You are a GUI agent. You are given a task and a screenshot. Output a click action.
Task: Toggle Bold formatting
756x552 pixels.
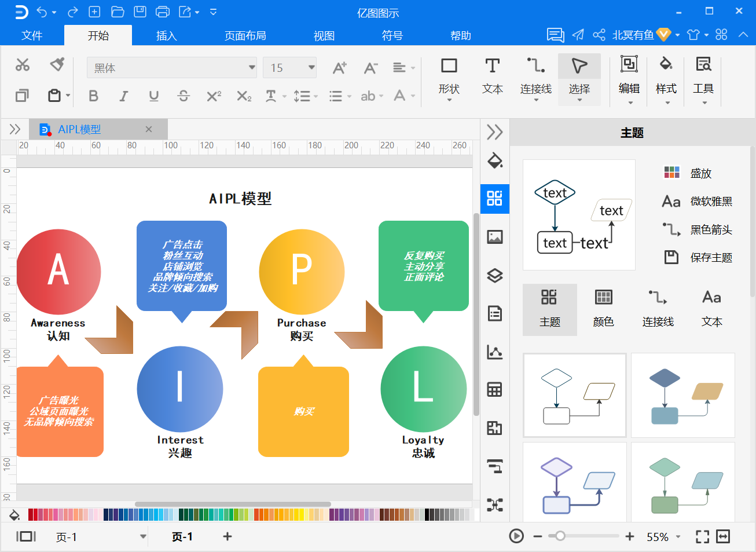93,96
